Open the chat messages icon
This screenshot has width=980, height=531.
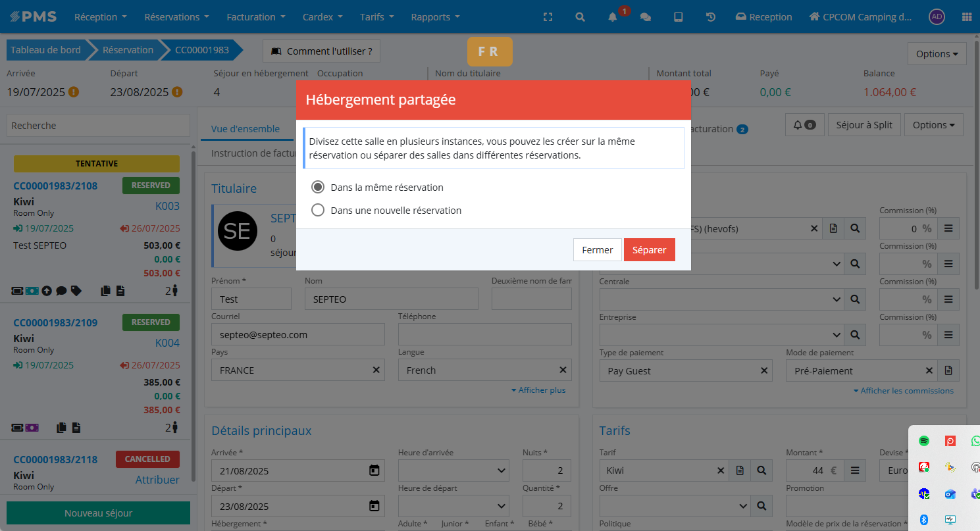[x=645, y=17]
